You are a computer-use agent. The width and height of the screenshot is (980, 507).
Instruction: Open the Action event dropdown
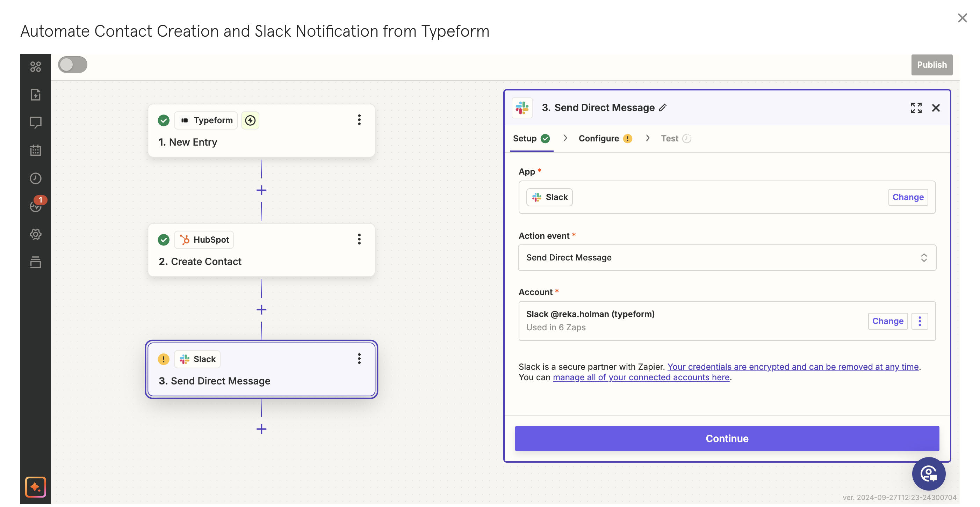click(x=727, y=258)
